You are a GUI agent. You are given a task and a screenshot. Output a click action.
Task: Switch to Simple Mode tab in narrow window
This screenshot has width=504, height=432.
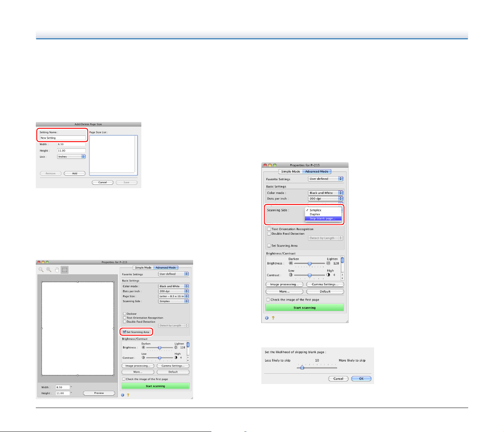291,171
